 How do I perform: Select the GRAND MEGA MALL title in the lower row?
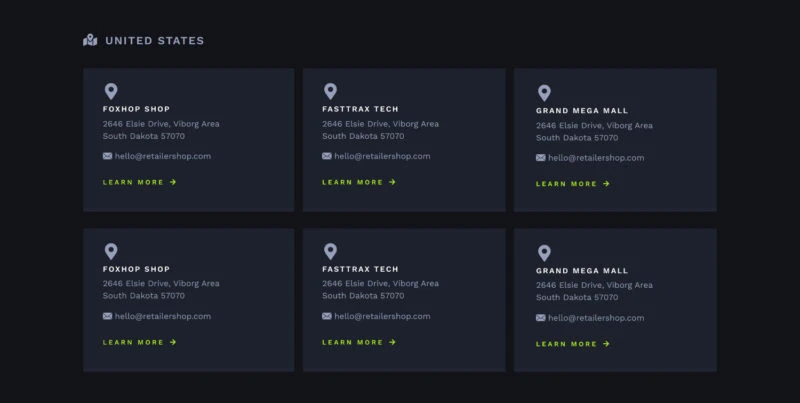[582, 270]
